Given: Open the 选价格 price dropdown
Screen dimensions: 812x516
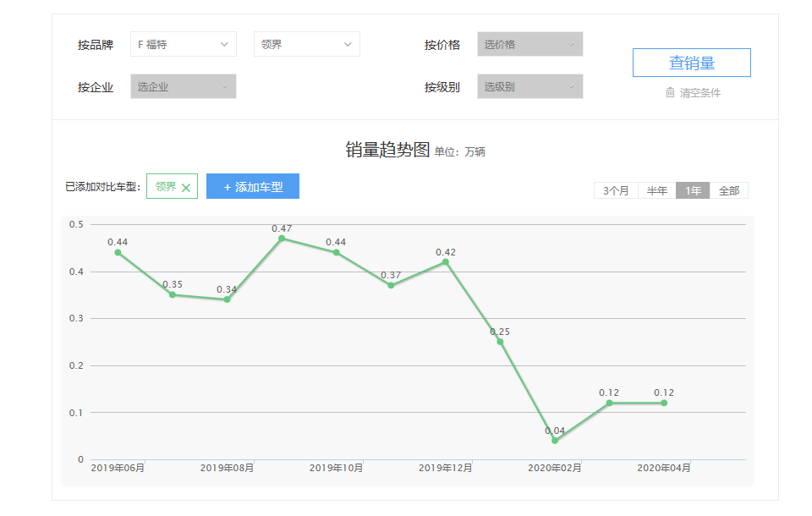Looking at the screenshot, I should (x=529, y=44).
